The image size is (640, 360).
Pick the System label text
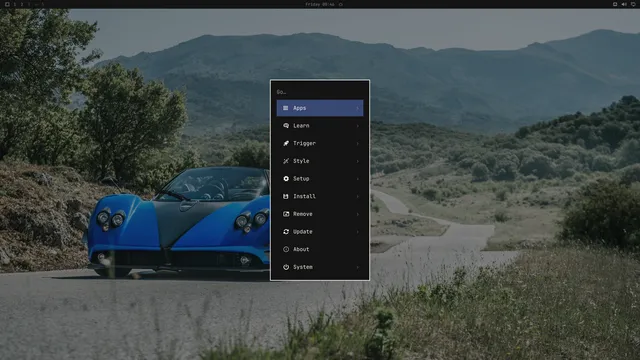302,267
